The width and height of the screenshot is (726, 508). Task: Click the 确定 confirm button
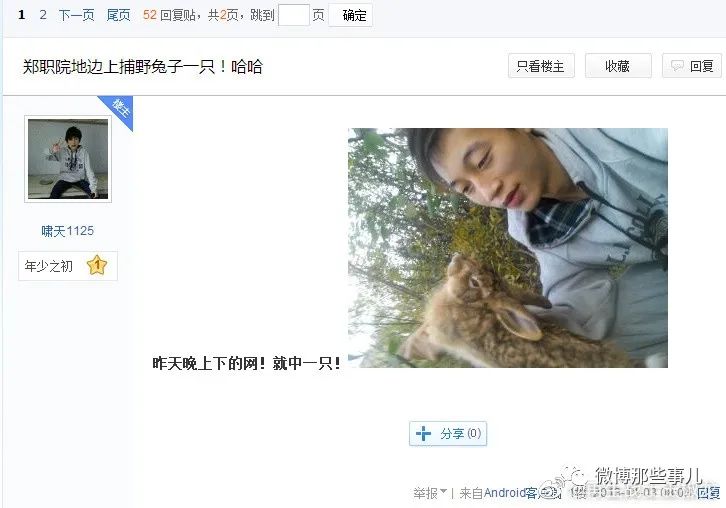(350, 15)
